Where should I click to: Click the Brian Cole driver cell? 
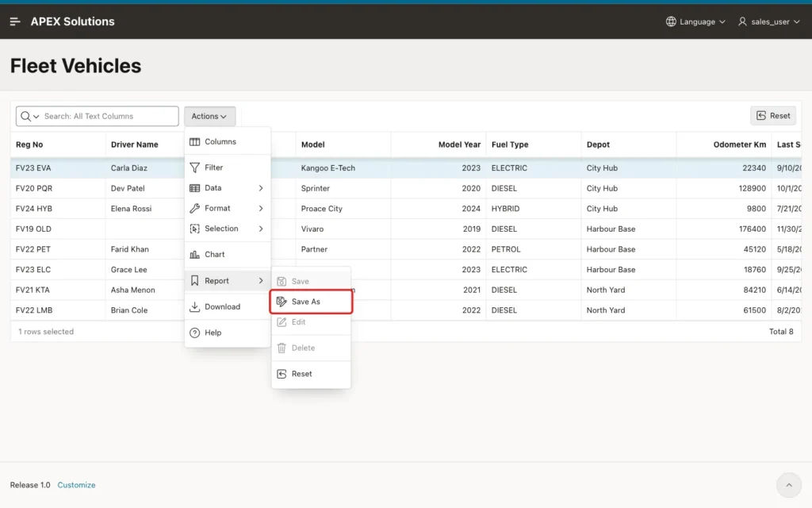click(145, 310)
